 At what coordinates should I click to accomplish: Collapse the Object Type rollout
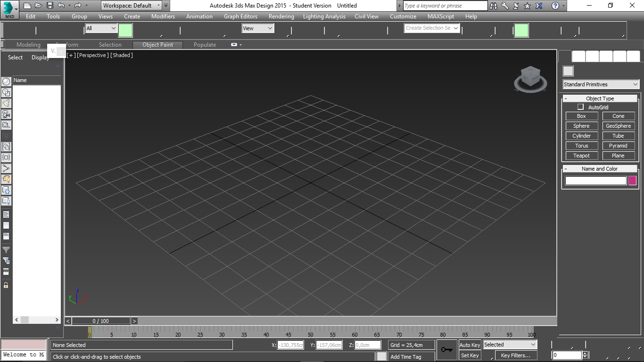pos(600,99)
